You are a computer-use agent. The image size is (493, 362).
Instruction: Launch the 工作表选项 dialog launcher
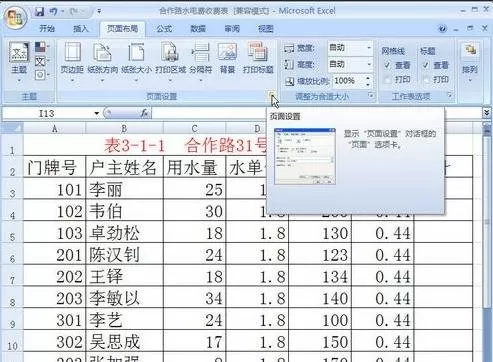coord(449,96)
